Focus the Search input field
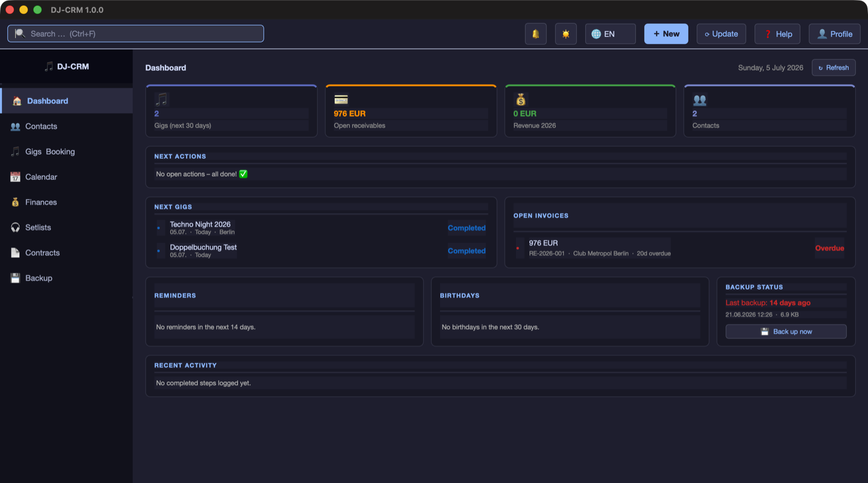This screenshot has height=483, width=868. point(136,34)
